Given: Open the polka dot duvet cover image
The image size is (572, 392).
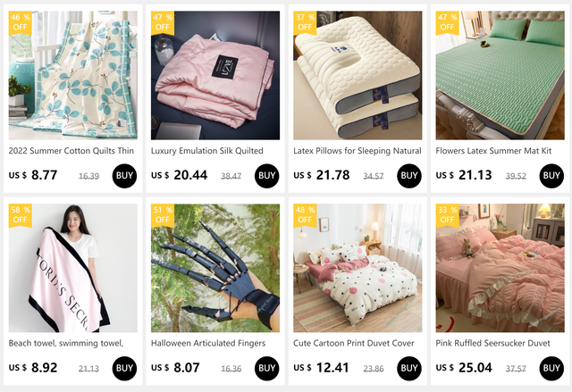Looking at the screenshot, I should [x=357, y=268].
